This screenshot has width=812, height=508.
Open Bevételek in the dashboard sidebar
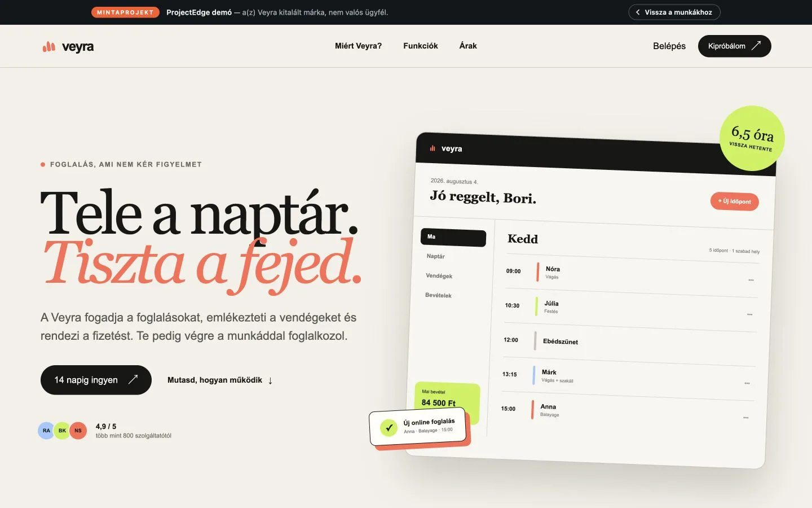(x=438, y=295)
